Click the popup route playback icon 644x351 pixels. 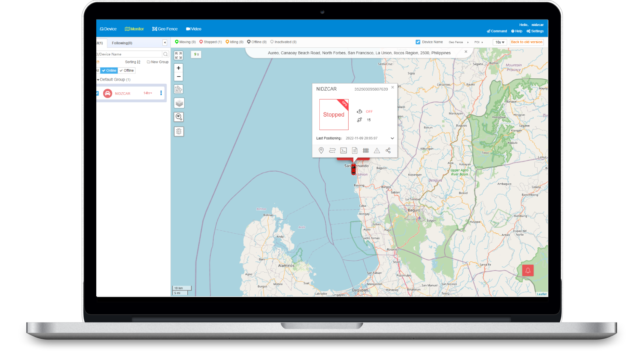click(x=332, y=150)
